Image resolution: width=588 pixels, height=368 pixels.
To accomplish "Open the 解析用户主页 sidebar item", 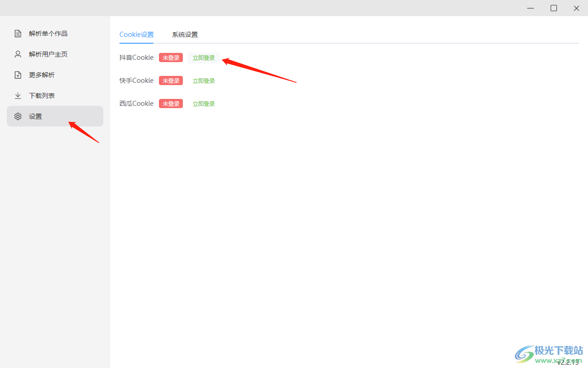I will [x=55, y=54].
